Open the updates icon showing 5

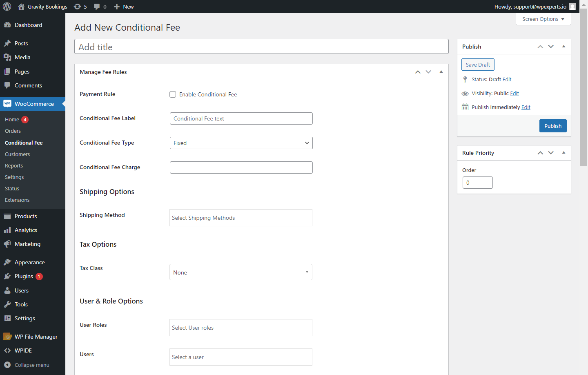pos(77,7)
